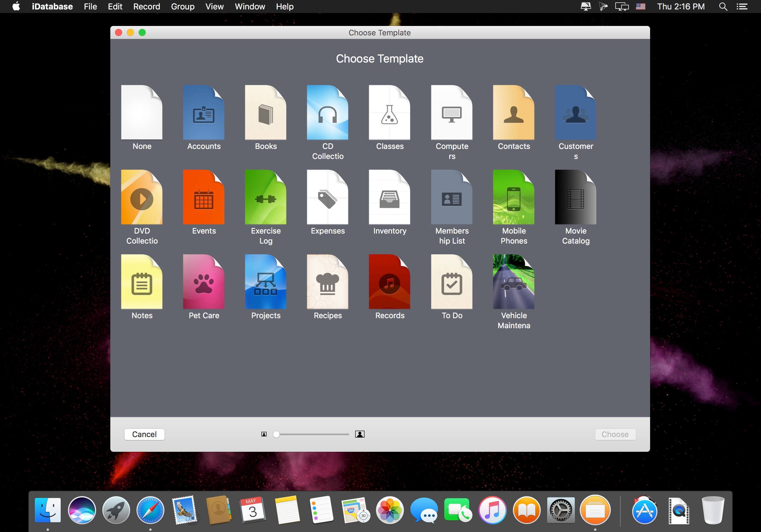Open Spotlight search in menu bar
Viewport: 761px width, 532px height.
[723, 6]
